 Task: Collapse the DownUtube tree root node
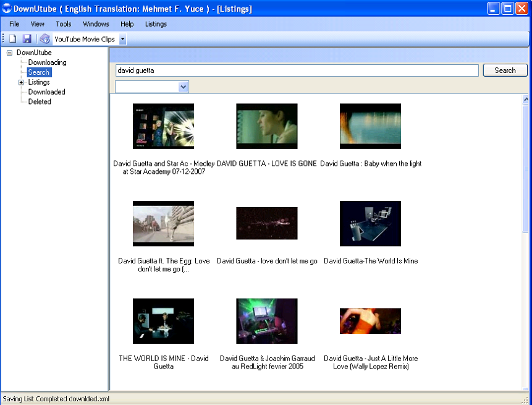pyautogui.click(x=9, y=53)
